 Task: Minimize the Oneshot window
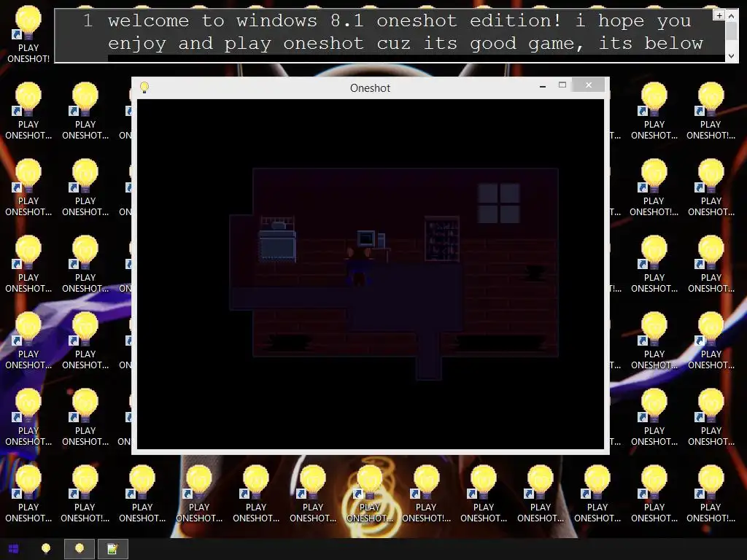543,86
